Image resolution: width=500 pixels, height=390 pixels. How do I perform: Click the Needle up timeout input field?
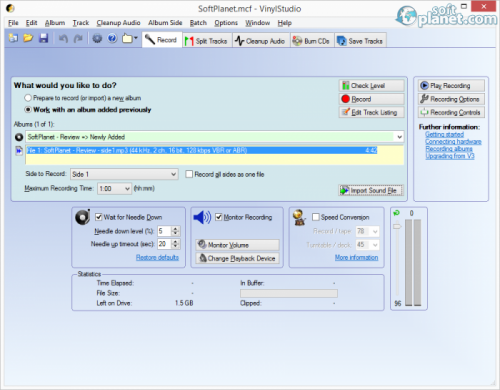[164, 244]
